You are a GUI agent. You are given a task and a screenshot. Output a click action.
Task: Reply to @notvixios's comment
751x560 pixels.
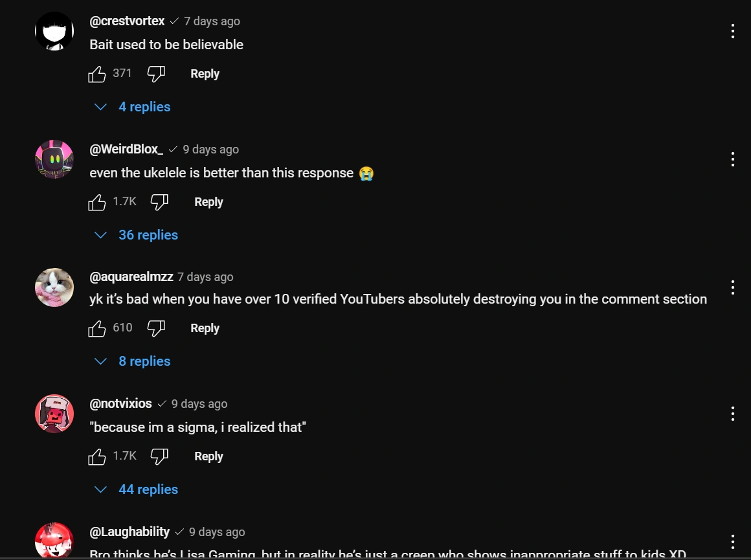point(208,456)
